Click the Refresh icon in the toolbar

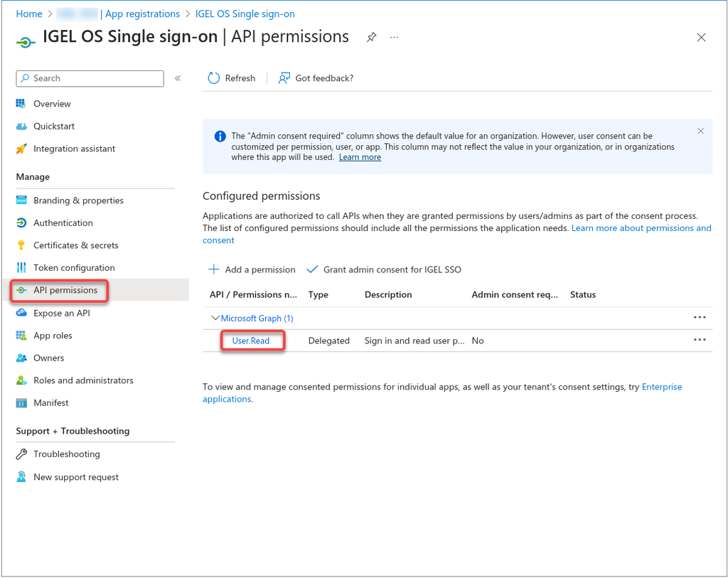(x=213, y=78)
